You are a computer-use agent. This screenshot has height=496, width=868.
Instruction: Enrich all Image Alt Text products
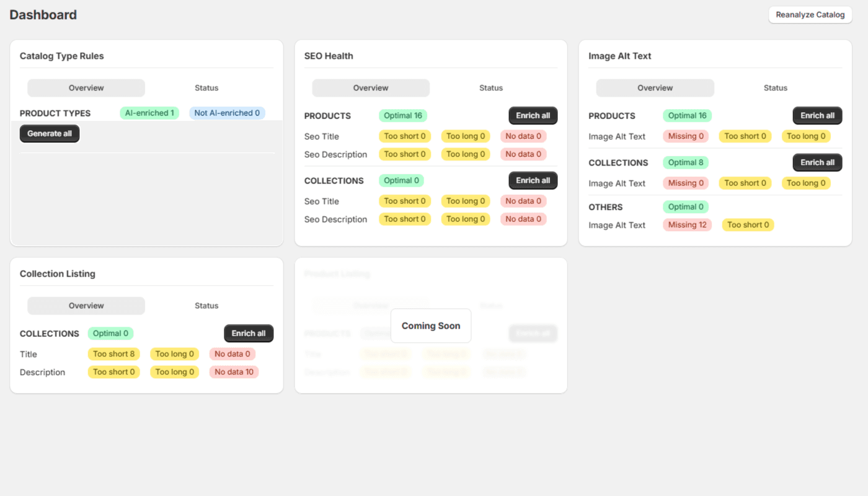(817, 116)
